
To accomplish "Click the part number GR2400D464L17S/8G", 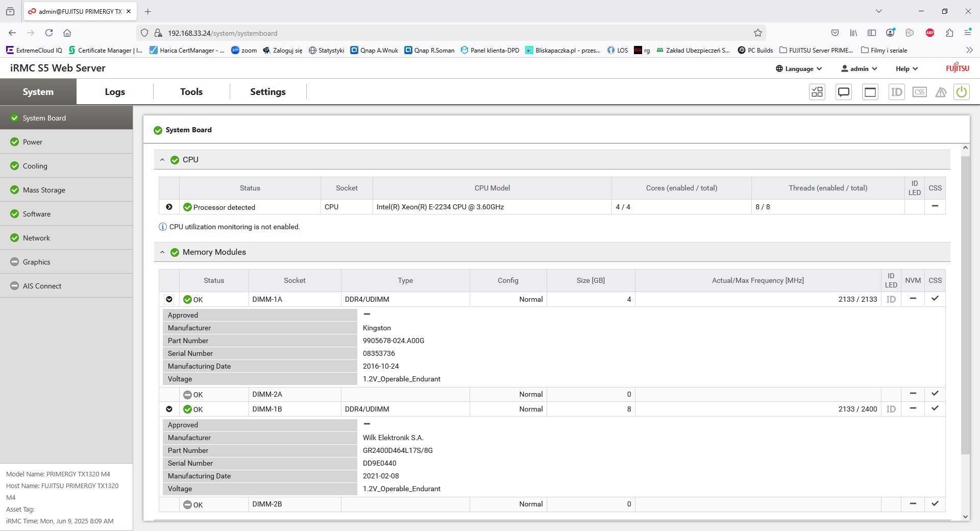I will click(398, 450).
